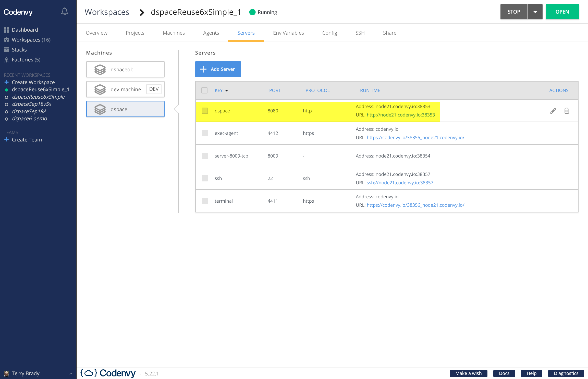Open the http://node21.codenvy.io:38353 link
The width and height of the screenshot is (588, 379).
[x=401, y=115]
